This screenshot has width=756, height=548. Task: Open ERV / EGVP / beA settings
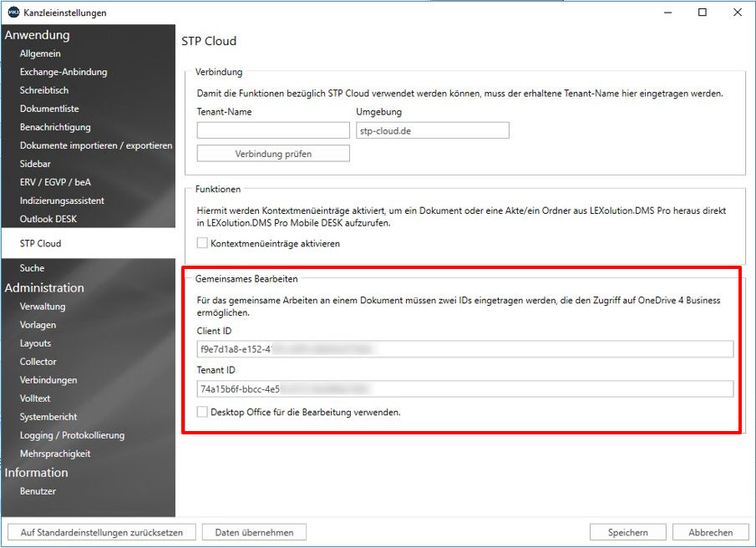55,182
